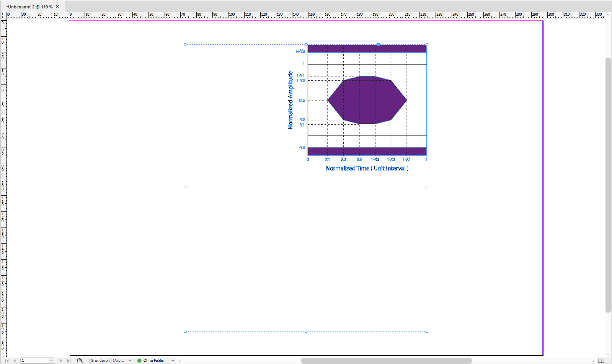This screenshot has width=612, height=364.
Task: Click the split layout view icon
Action: (601, 361)
